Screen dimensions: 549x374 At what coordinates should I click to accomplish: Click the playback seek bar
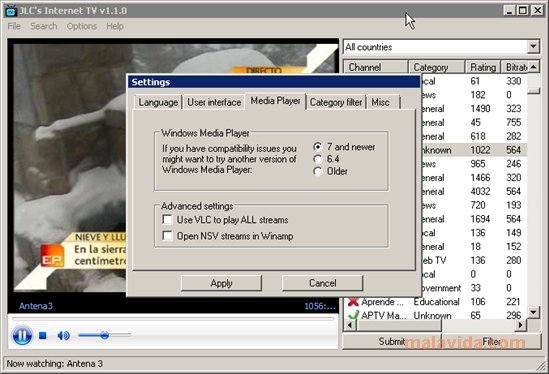tap(173, 319)
